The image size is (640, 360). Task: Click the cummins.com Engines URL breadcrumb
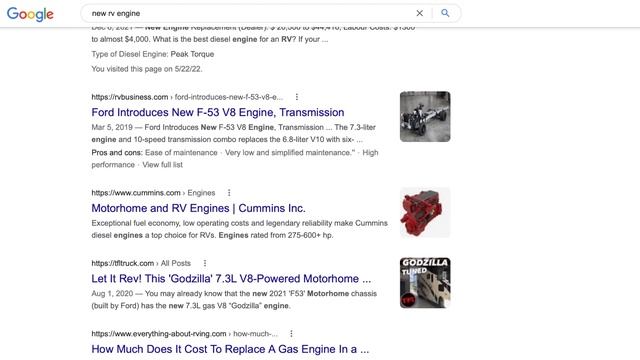[153, 193]
